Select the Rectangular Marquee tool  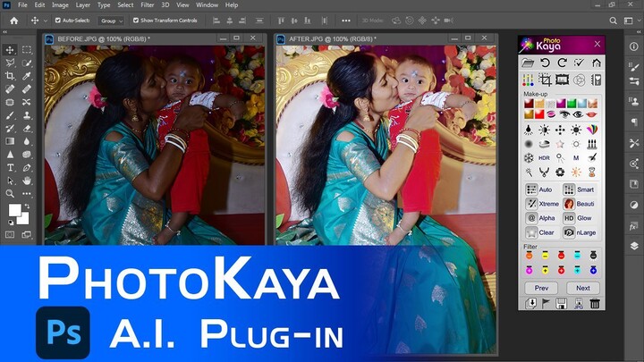coord(27,50)
